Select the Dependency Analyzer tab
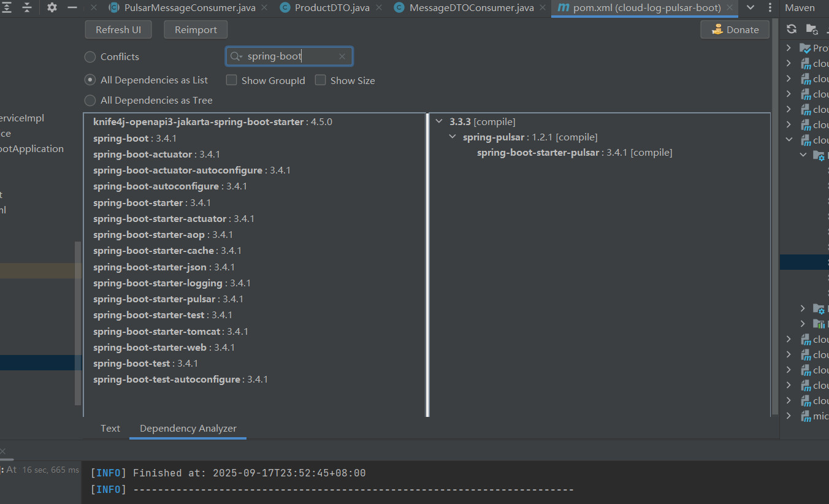Screen dimensions: 829x504 [188, 429]
